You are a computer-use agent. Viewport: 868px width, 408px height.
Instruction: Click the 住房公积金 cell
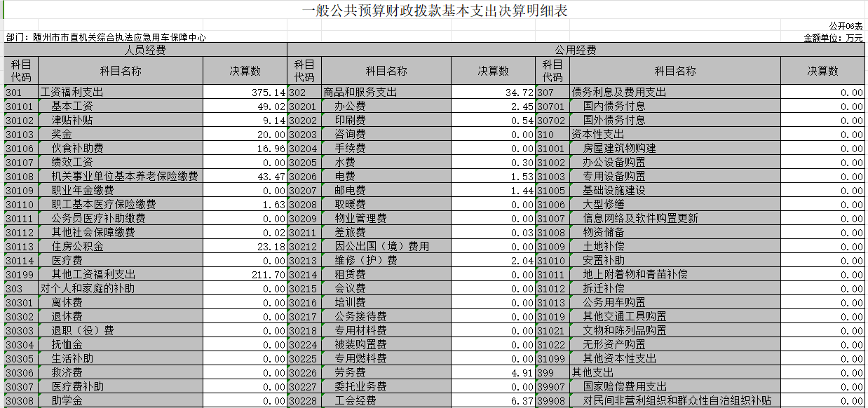click(121, 246)
